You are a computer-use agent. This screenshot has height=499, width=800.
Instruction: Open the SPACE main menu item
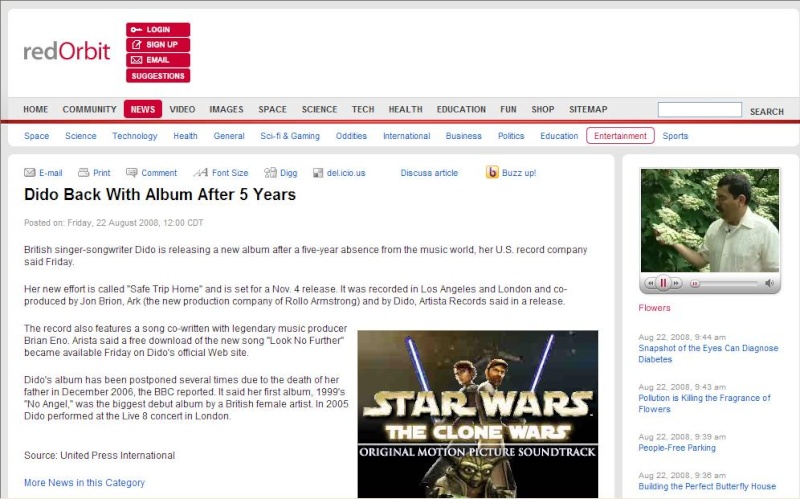pos(272,109)
